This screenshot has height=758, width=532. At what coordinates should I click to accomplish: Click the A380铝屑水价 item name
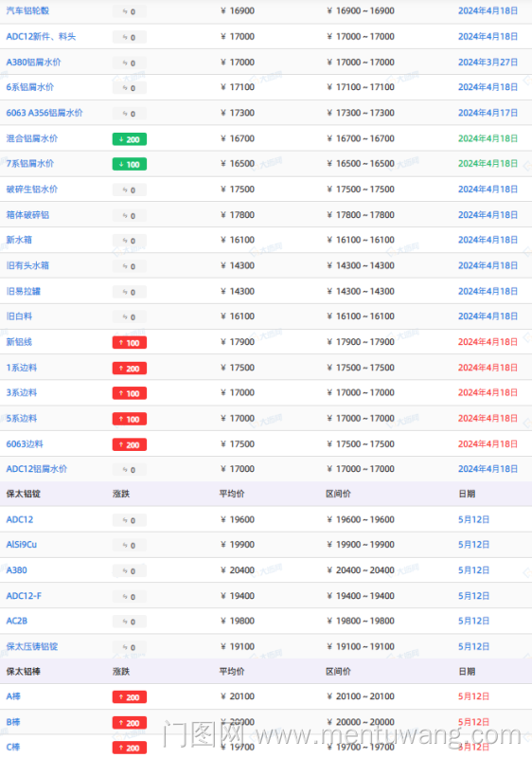[x=33, y=62]
